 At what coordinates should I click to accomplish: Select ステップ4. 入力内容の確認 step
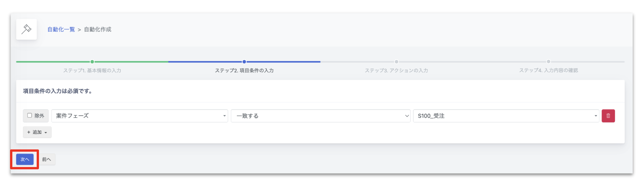(x=548, y=70)
